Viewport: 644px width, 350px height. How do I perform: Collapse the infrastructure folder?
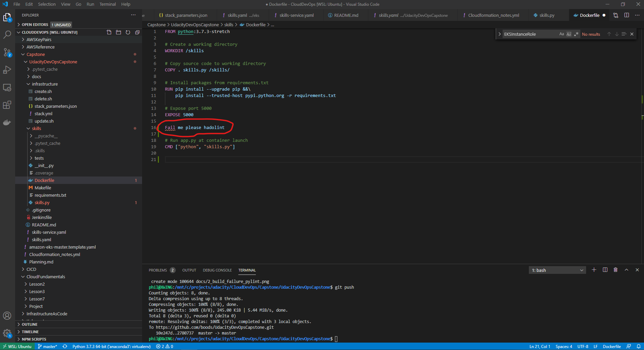click(78, 84)
